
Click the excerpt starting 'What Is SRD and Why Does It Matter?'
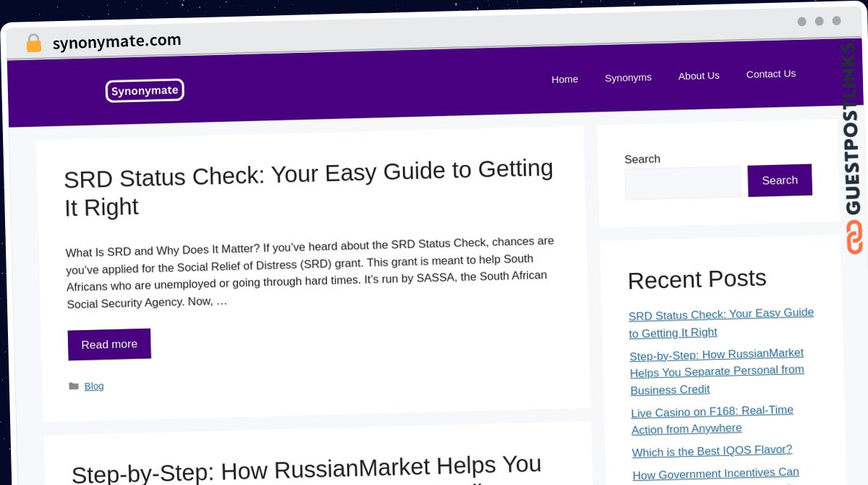point(310,272)
